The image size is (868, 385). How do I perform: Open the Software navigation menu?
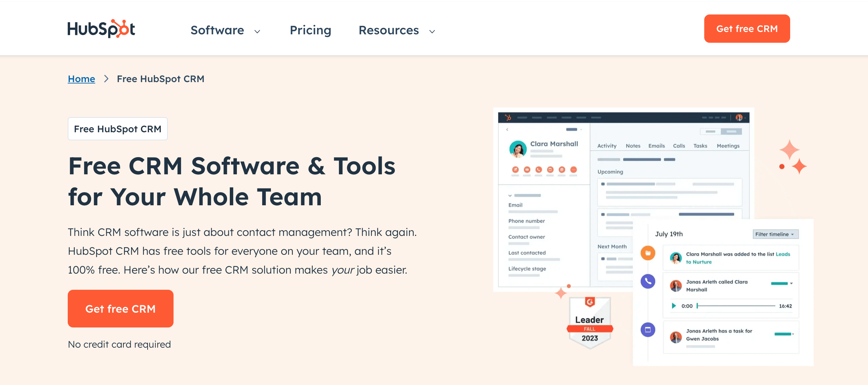point(217,30)
